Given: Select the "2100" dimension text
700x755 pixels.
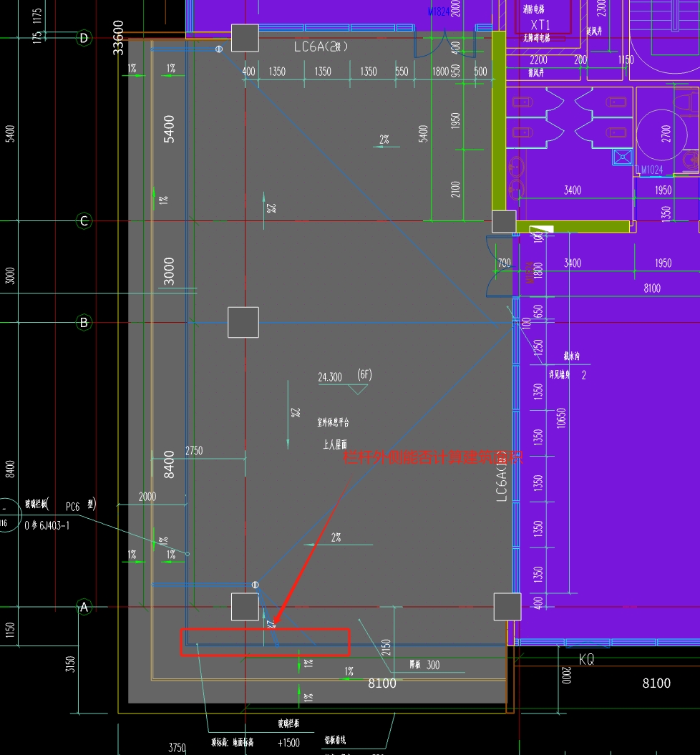Looking at the screenshot, I should 455,189.
